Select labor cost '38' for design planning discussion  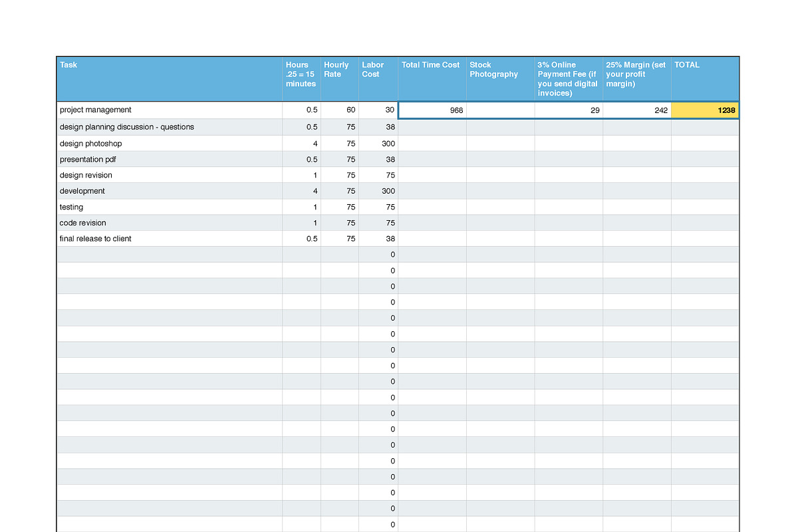[378, 127]
